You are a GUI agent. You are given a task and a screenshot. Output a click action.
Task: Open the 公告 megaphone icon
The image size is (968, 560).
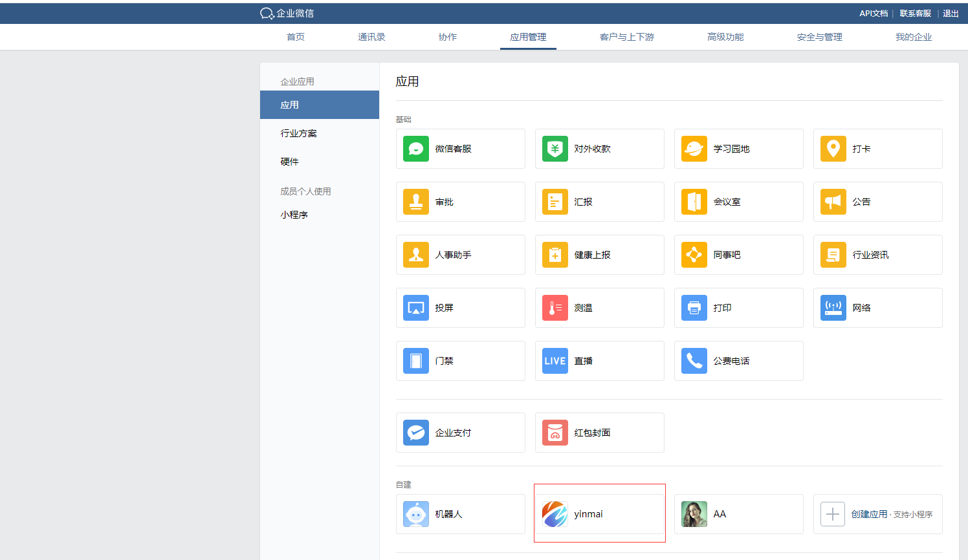833,202
